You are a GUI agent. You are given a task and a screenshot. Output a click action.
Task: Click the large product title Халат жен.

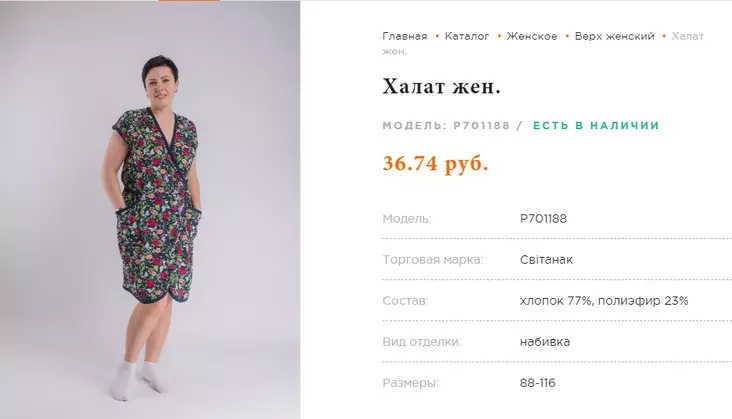(441, 86)
